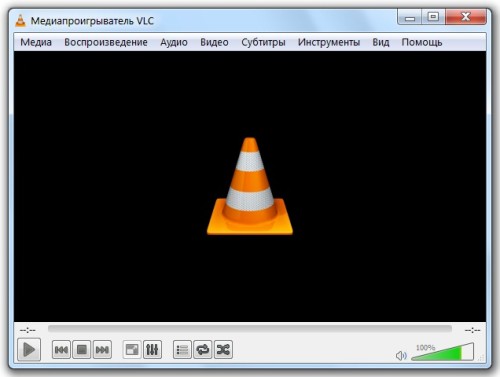Start playback with the Play button
Image resolution: width=500 pixels, height=377 pixels.
(29, 349)
